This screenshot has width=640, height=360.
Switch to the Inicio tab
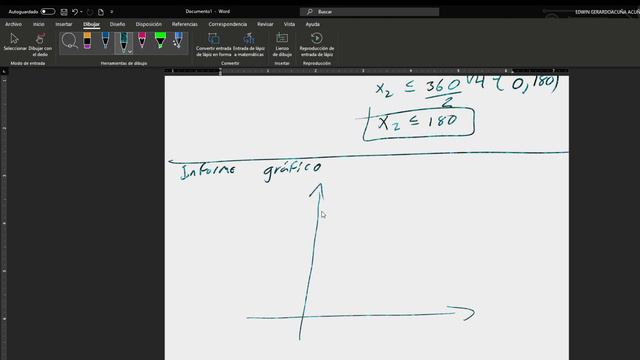coord(39,24)
